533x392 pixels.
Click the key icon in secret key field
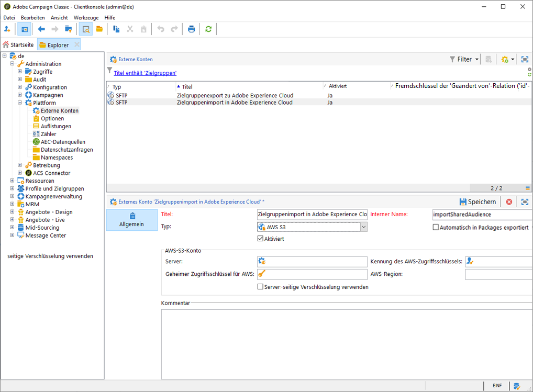pos(261,274)
